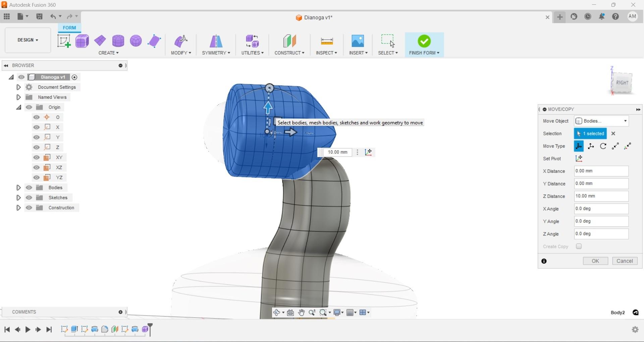
Task: Toggle visibility of Dianoga v1 component
Action: [21, 77]
